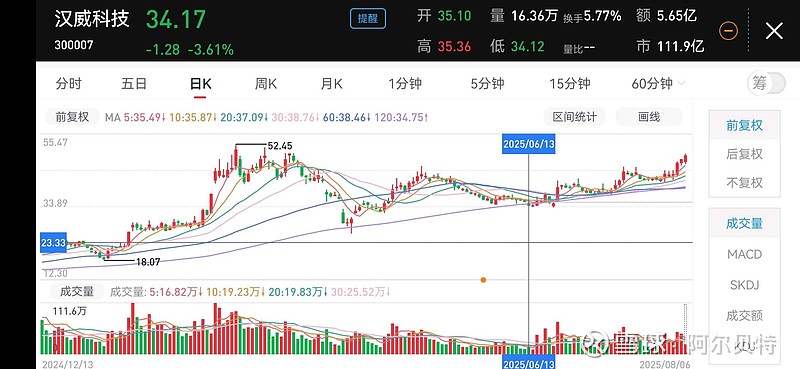
Task: Open 区间统计 range statistics
Action: coord(574,117)
